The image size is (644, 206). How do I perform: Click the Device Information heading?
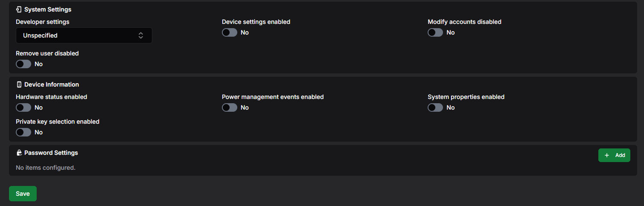click(52, 84)
